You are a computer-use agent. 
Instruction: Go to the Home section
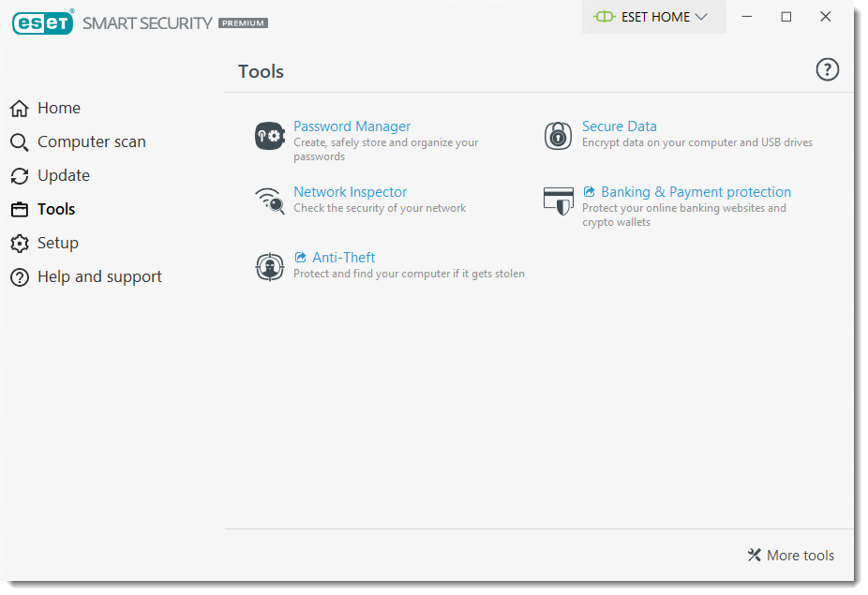[x=59, y=108]
